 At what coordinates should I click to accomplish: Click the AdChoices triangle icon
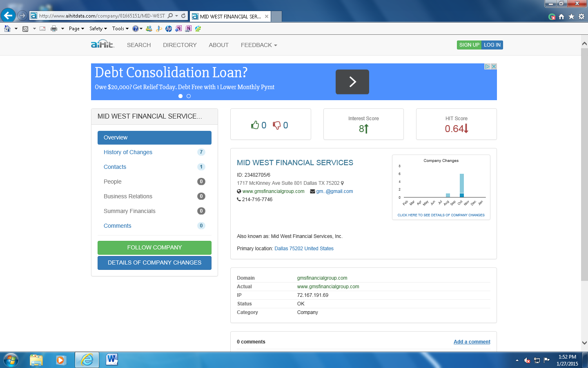point(487,66)
